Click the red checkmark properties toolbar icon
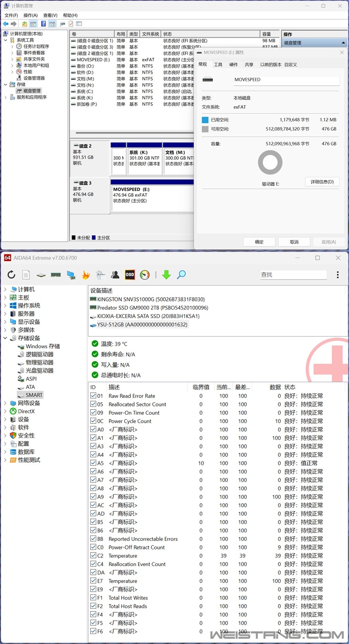This screenshot has height=644, width=349. (71, 24)
